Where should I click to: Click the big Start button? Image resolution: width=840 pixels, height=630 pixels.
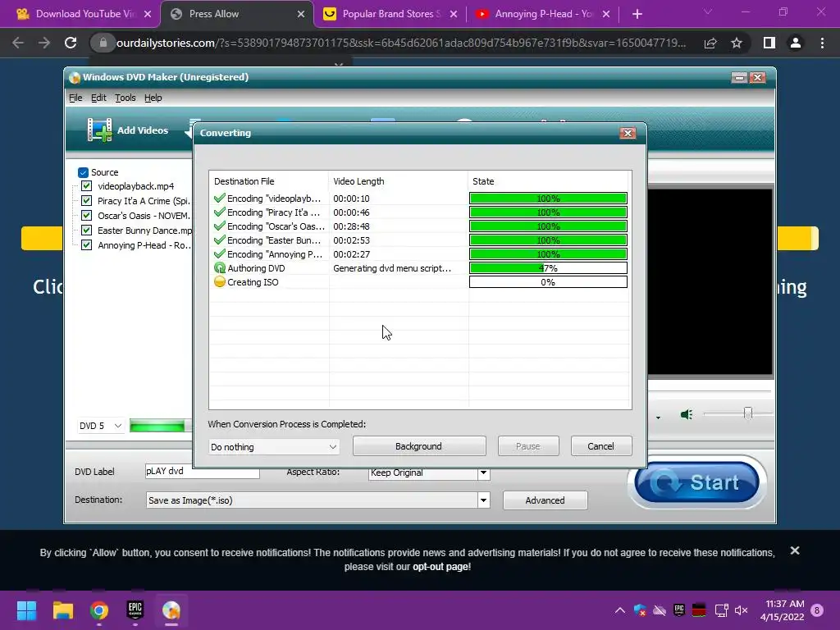[697, 482]
